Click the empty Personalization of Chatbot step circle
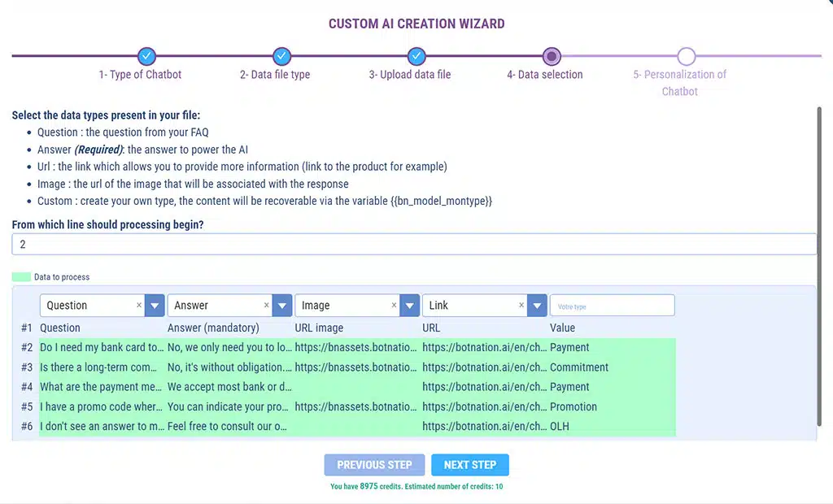Screen dimensions: 833x504 (687, 56)
